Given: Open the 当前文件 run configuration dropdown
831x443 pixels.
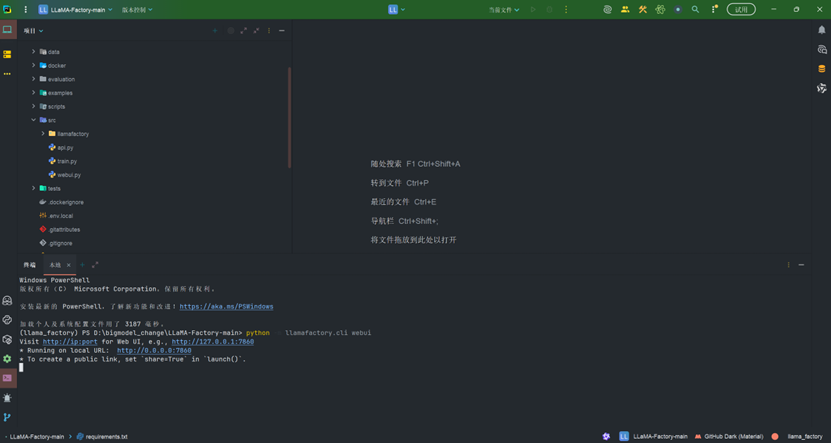Looking at the screenshot, I should (x=504, y=10).
